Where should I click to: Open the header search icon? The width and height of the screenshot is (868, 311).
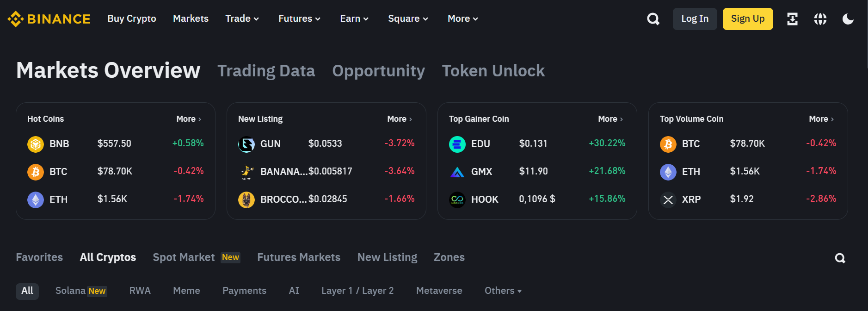tap(653, 19)
